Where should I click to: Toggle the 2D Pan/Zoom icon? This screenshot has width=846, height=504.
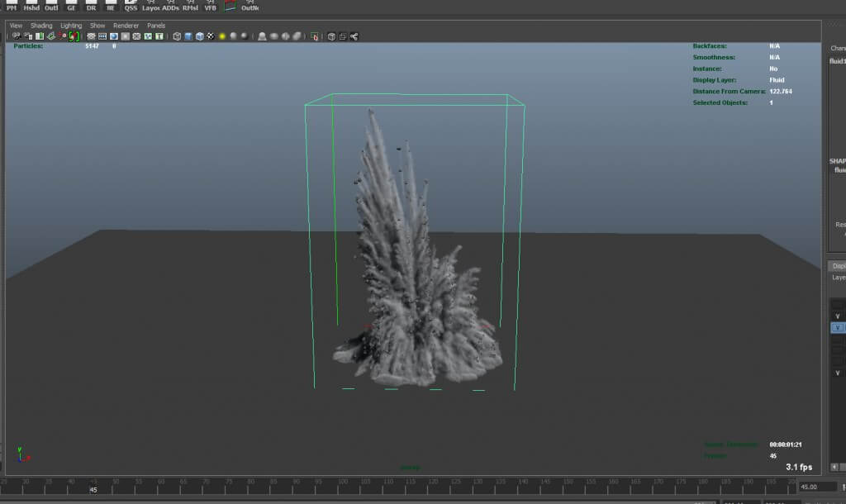(x=63, y=36)
